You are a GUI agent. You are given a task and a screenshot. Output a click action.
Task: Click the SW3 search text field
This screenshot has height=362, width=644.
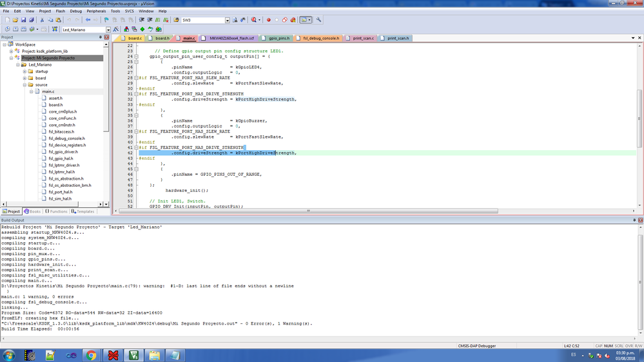pyautogui.click(x=203, y=20)
